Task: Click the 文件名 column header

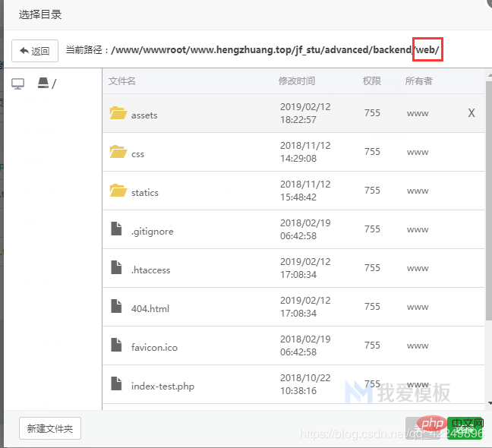Action: tap(122, 81)
